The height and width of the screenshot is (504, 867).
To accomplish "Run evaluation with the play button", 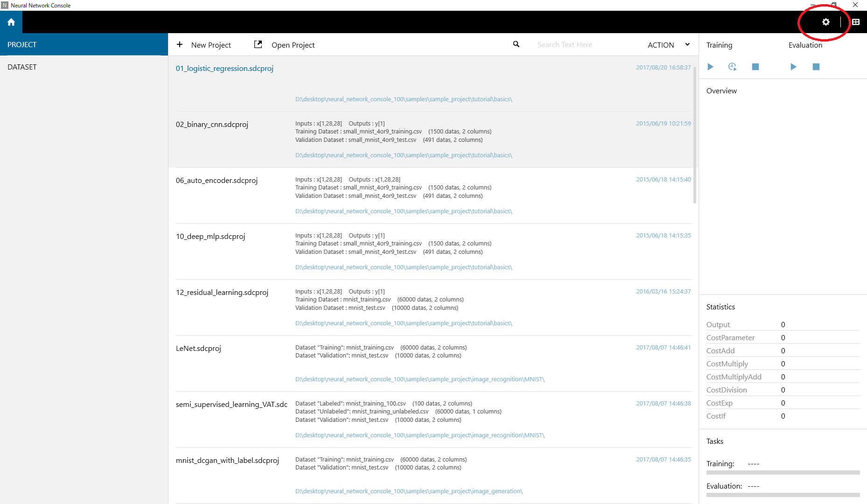I will click(793, 67).
